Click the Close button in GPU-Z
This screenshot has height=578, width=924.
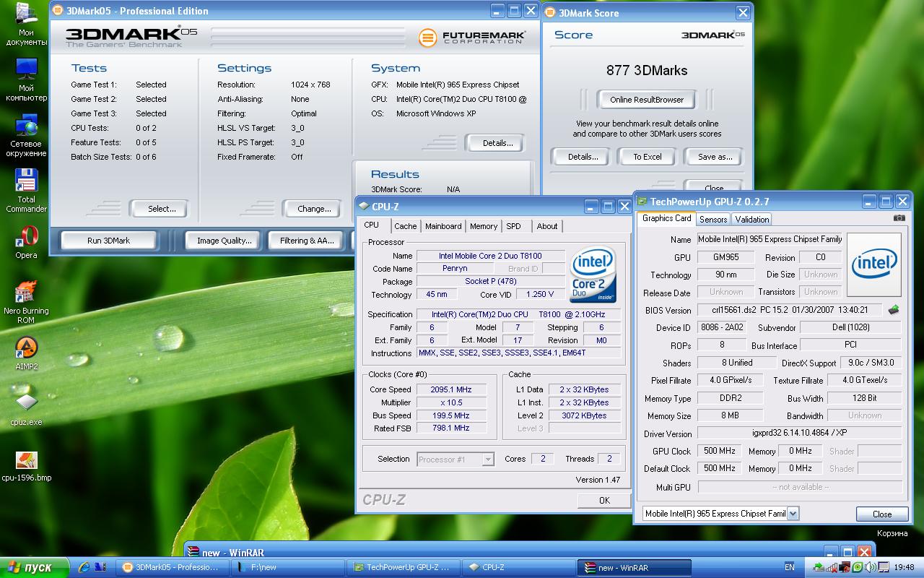click(882, 514)
